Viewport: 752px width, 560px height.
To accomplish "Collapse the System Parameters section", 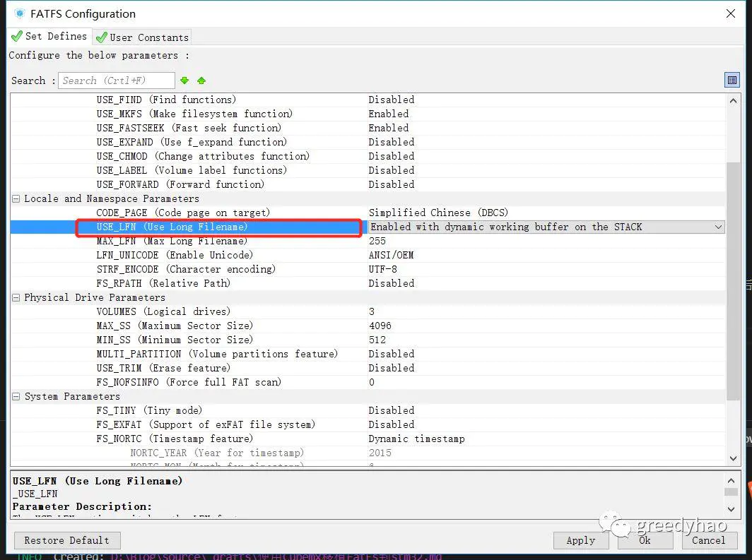I will point(15,396).
